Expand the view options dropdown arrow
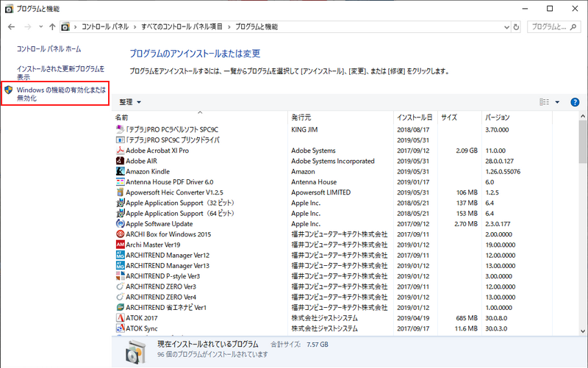 (x=557, y=102)
